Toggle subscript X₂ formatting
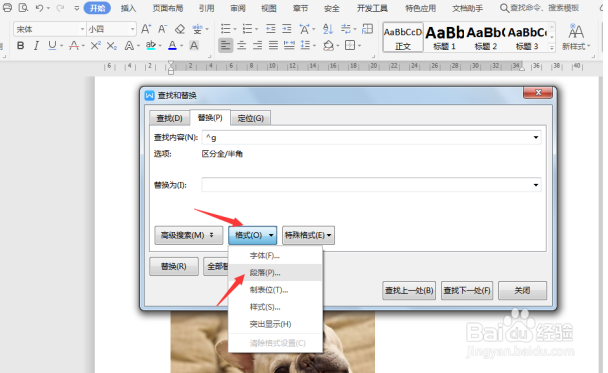 112,46
